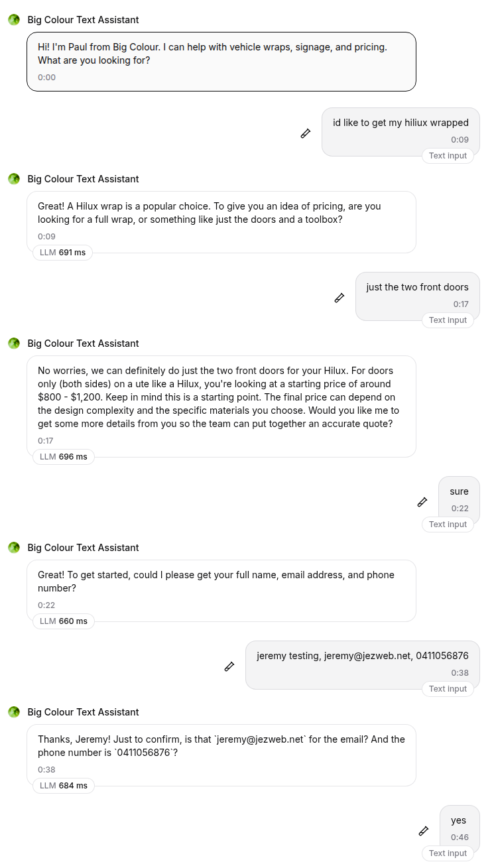Image resolution: width=494 pixels, height=868 pixels.
Task: Click the 'LLM 696 ms' latency badge
Action: tap(64, 457)
